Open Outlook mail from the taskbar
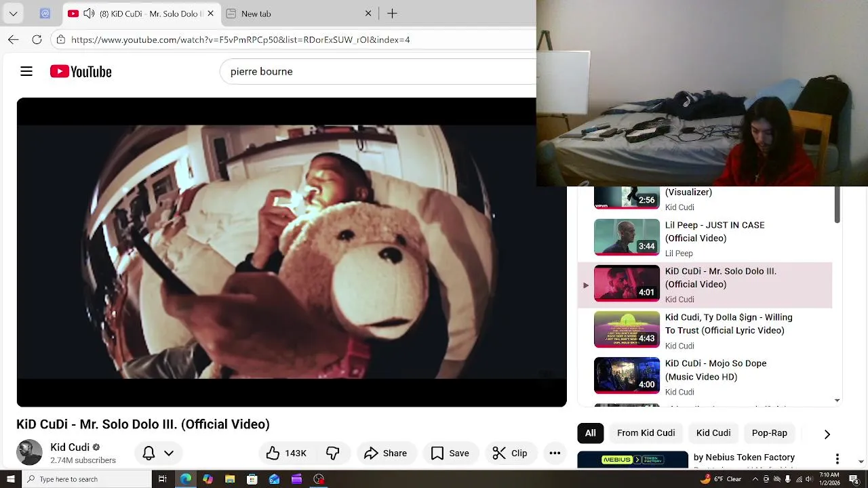Viewport: 868px width, 488px height. (275, 479)
